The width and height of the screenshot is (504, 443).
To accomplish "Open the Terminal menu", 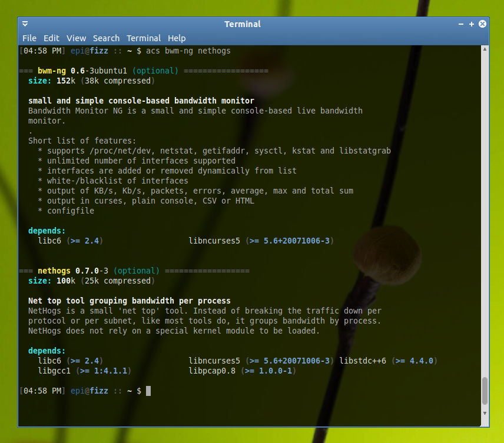I will click(x=143, y=38).
